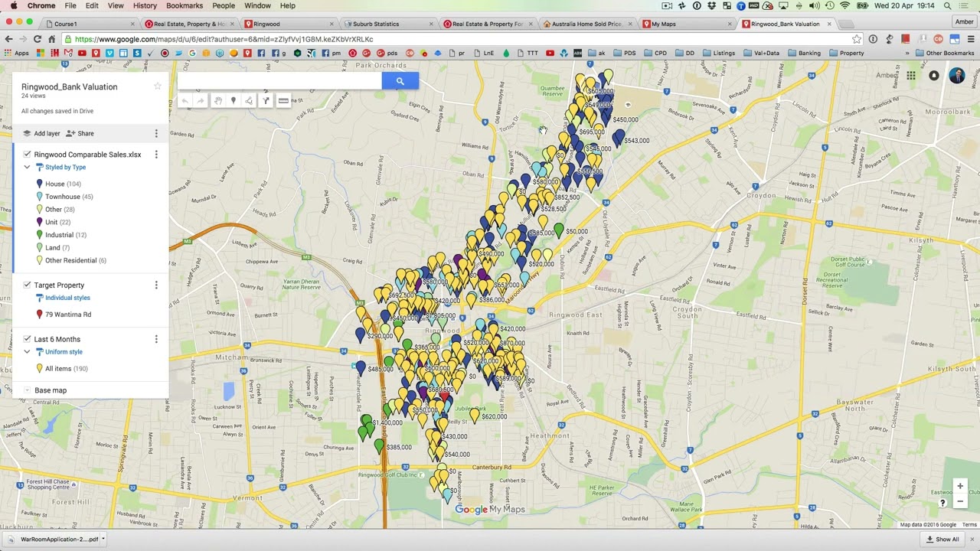Select the Townhouse legend row
This screenshot has width=980, height=551.
[65, 197]
